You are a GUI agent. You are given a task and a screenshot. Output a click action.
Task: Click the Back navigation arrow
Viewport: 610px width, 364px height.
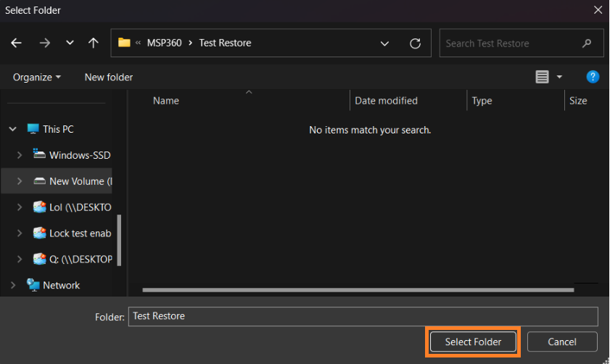[x=16, y=43]
